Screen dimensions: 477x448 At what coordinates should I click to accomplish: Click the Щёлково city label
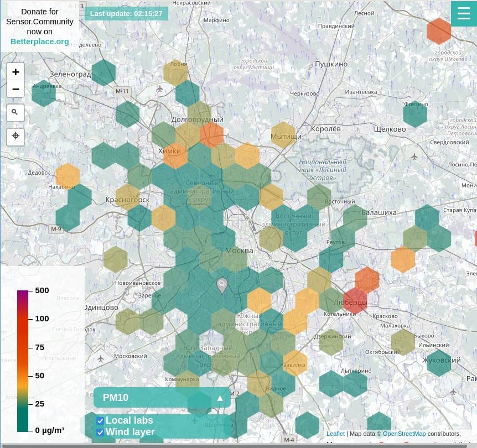(x=390, y=129)
